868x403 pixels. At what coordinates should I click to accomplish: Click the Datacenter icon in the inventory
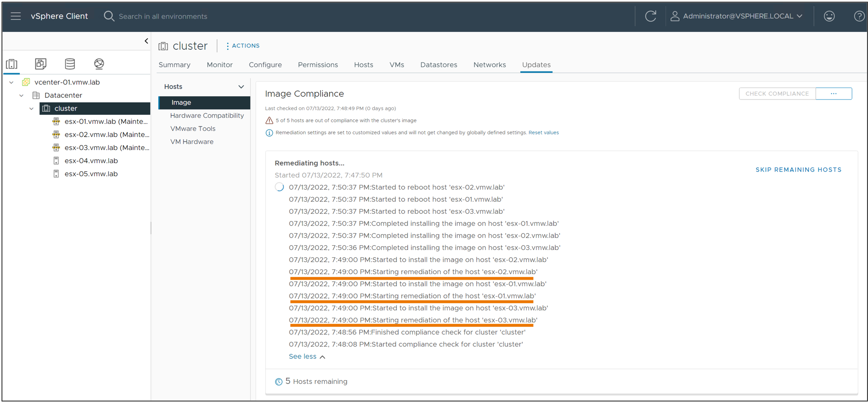[x=36, y=95]
